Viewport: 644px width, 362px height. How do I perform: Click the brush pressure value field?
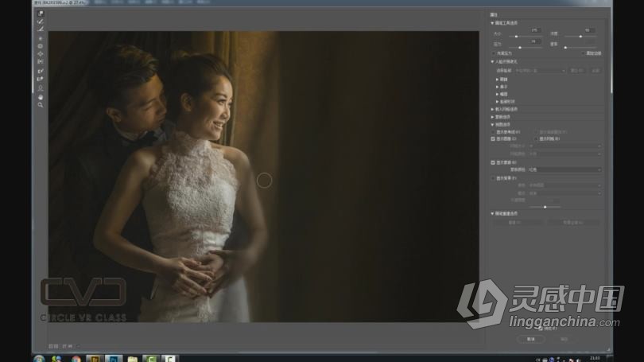[535, 41]
